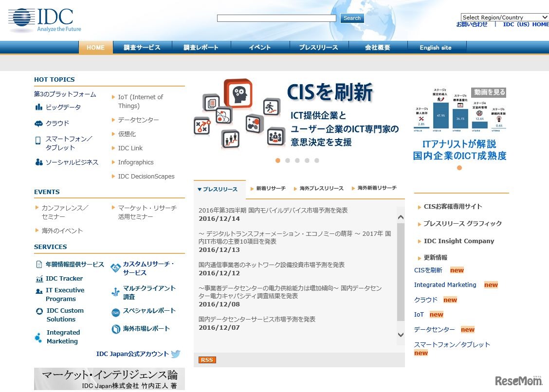Open the English site menu item
This screenshot has height=392, width=549.
pos(435,47)
